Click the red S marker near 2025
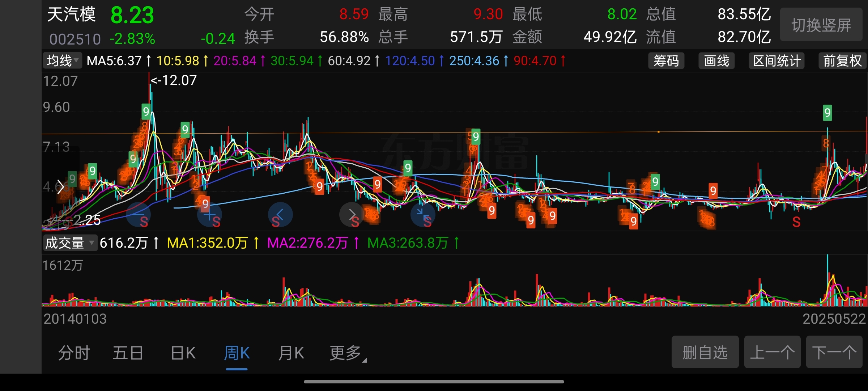Image resolution: width=868 pixels, height=391 pixels. tap(796, 222)
